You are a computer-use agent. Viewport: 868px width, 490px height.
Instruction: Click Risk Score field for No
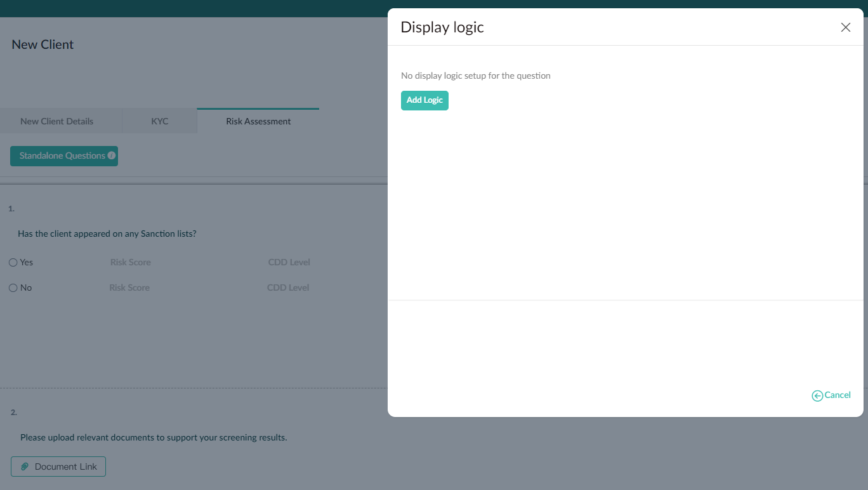click(129, 288)
